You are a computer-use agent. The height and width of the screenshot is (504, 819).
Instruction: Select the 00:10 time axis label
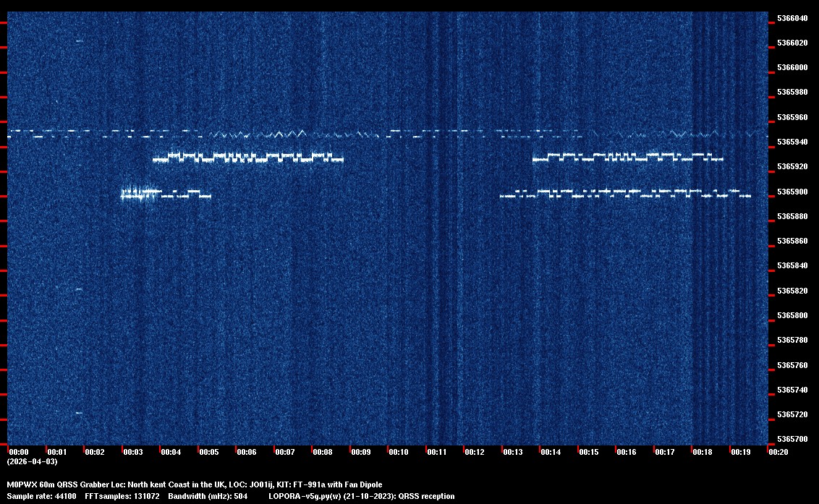[399, 452]
